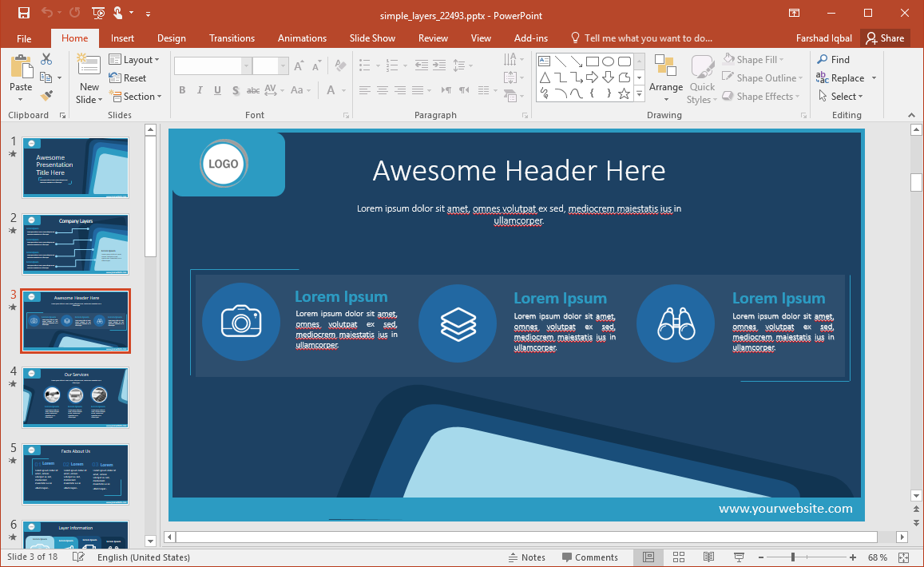
Task: Click the Format Painter brush icon
Action: click(46, 96)
